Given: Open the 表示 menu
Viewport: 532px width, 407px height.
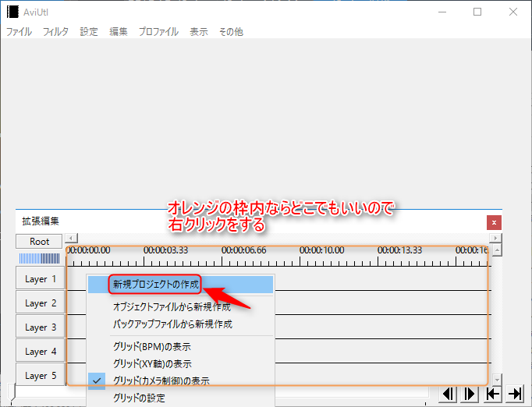Looking at the screenshot, I should click(x=199, y=32).
